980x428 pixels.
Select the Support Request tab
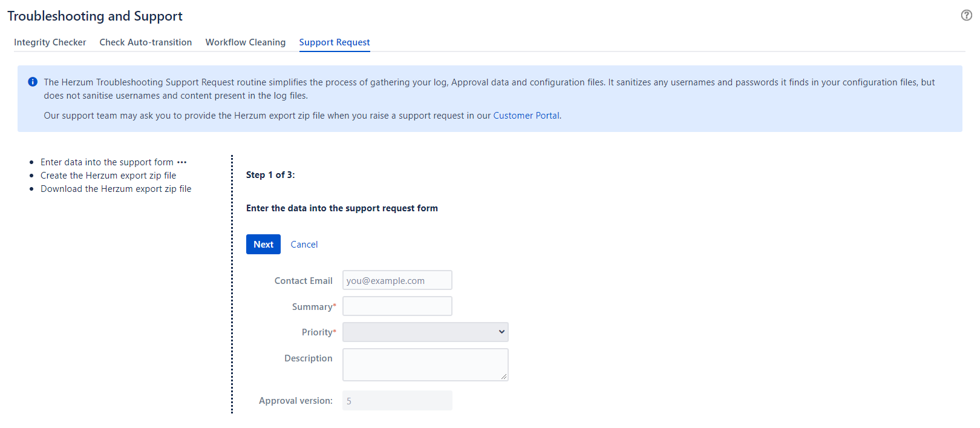click(335, 42)
